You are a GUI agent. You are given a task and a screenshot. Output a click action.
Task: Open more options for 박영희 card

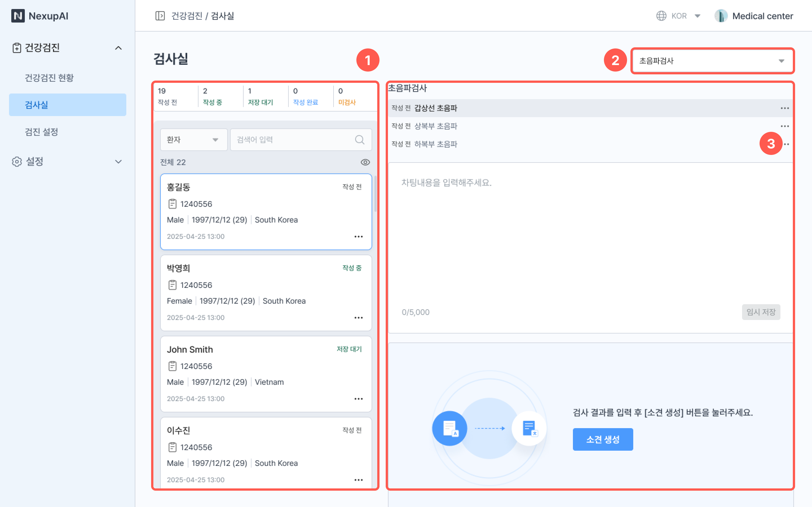coord(358,317)
